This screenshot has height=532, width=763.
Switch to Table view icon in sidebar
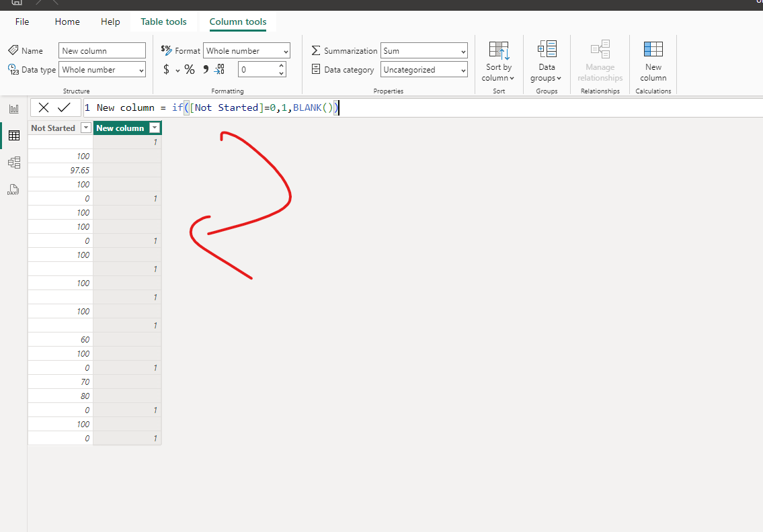pos(13,135)
